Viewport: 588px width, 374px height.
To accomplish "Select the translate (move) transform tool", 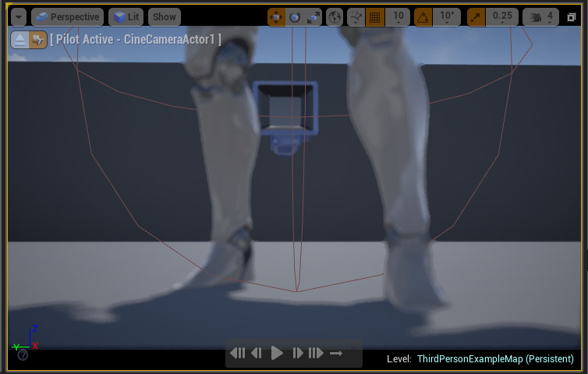I will 276,16.
